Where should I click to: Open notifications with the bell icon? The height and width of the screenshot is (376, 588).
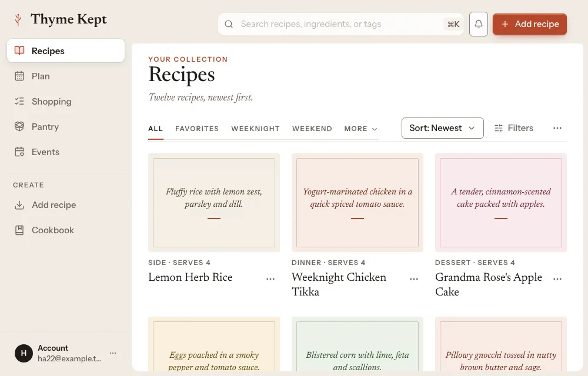pos(479,24)
